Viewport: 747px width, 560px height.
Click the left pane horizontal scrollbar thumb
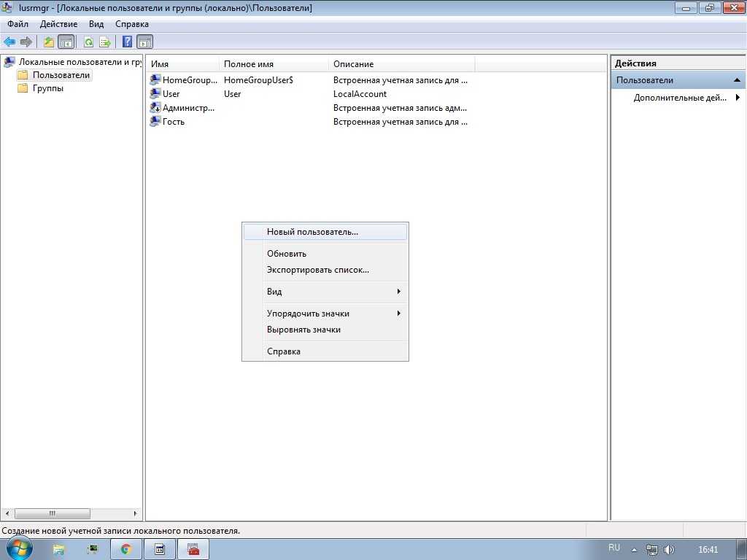point(52,513)
